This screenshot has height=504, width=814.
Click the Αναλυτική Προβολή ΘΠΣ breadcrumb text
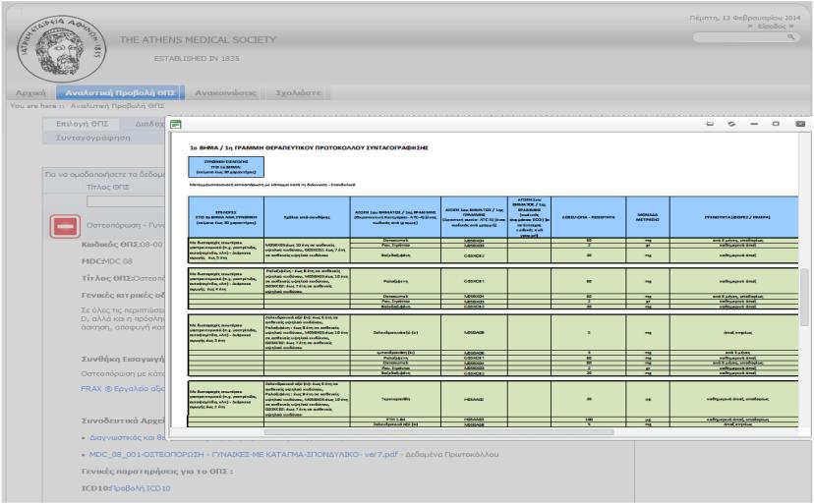[x=117, y=106]
